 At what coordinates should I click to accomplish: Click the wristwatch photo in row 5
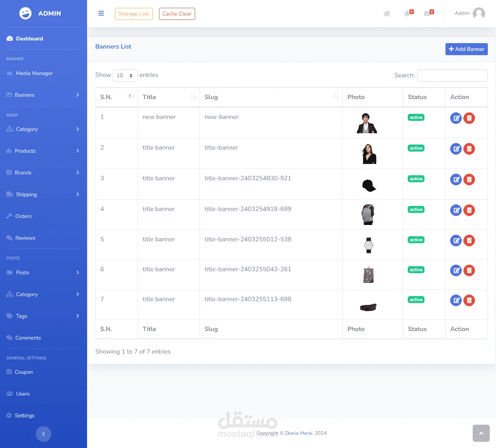369,245
